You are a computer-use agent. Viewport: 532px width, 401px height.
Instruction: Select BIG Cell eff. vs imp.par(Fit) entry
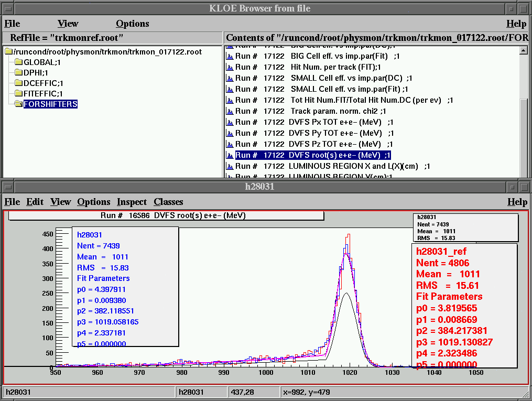[x=318, y=56]
